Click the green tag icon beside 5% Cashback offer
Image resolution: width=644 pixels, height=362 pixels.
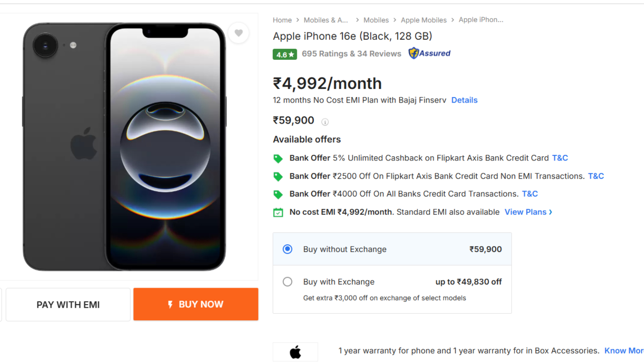point(278,158)
